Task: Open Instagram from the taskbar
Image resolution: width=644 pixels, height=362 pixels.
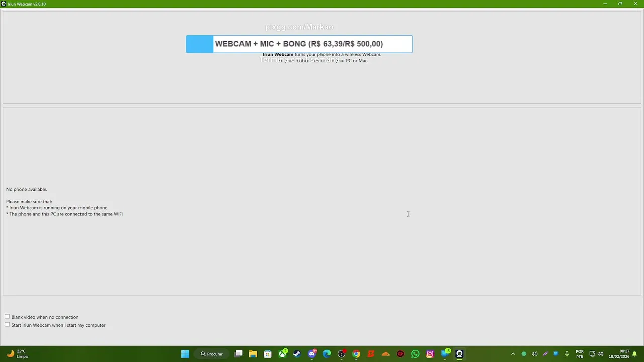Action: point(430,354)
